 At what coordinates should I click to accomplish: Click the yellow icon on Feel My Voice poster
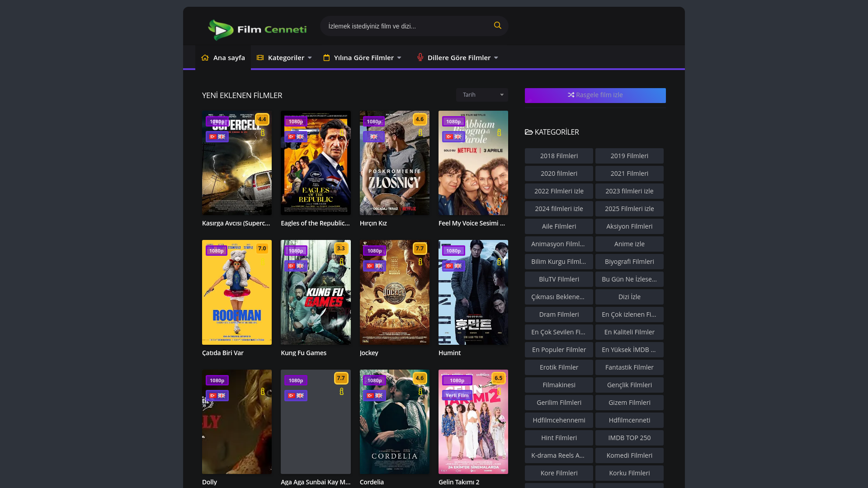pos(499,132)
